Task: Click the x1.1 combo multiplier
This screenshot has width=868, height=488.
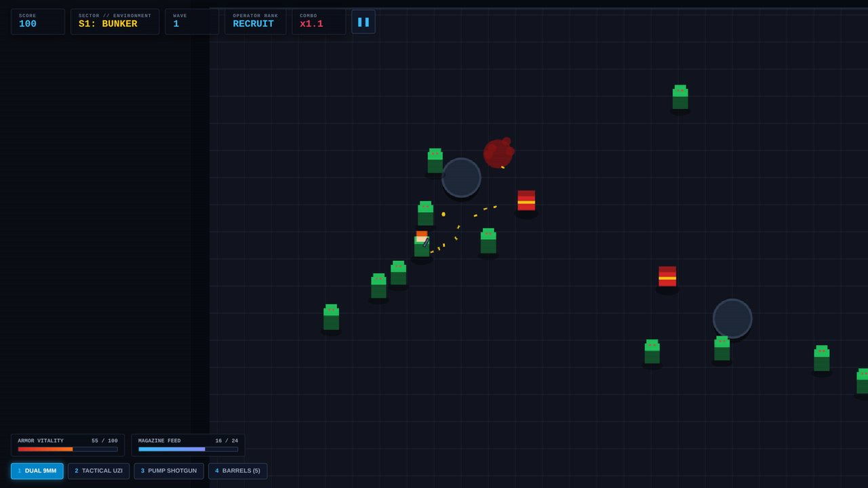Action: pyautogui.click(x=311, y=24)
